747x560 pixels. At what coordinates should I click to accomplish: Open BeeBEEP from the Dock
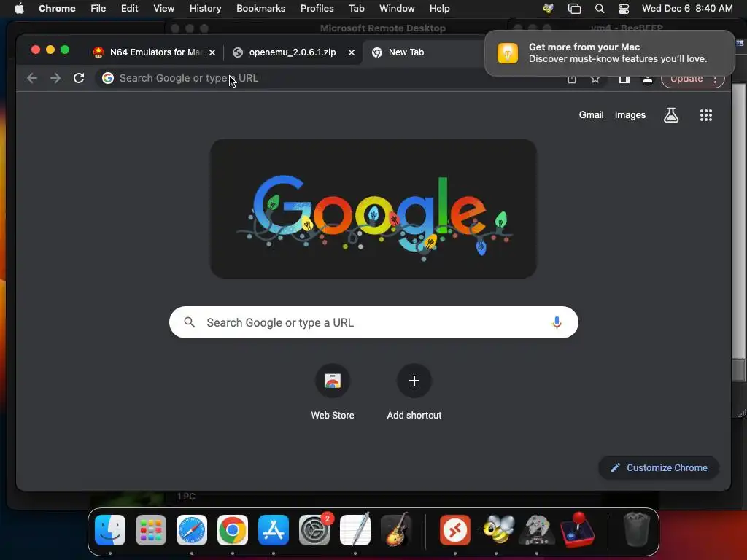click(496, 530)
